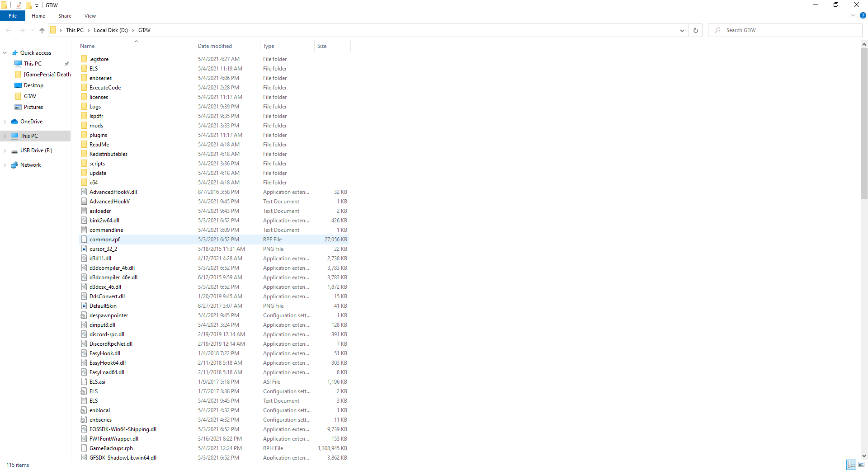Screen dimensions: 868x470
Task: Click This PC in the address bar
Action: click(75, 30)
